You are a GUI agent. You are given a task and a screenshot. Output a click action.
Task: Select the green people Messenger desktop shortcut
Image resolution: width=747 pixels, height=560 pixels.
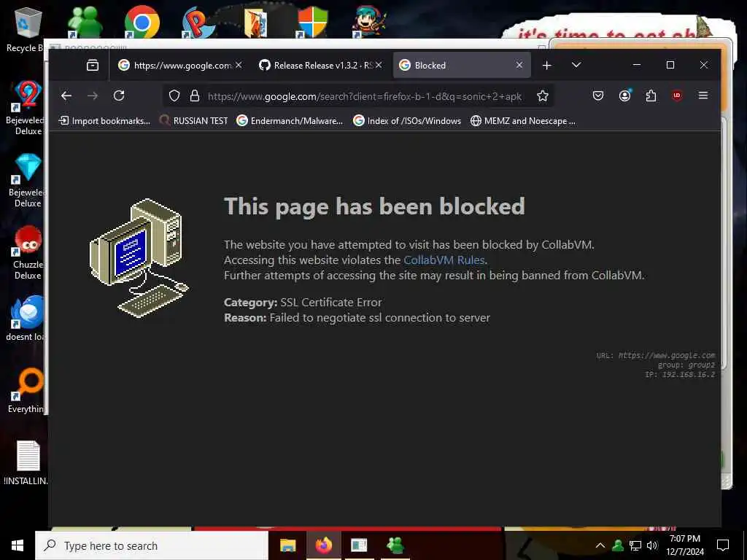click(85, 22)
